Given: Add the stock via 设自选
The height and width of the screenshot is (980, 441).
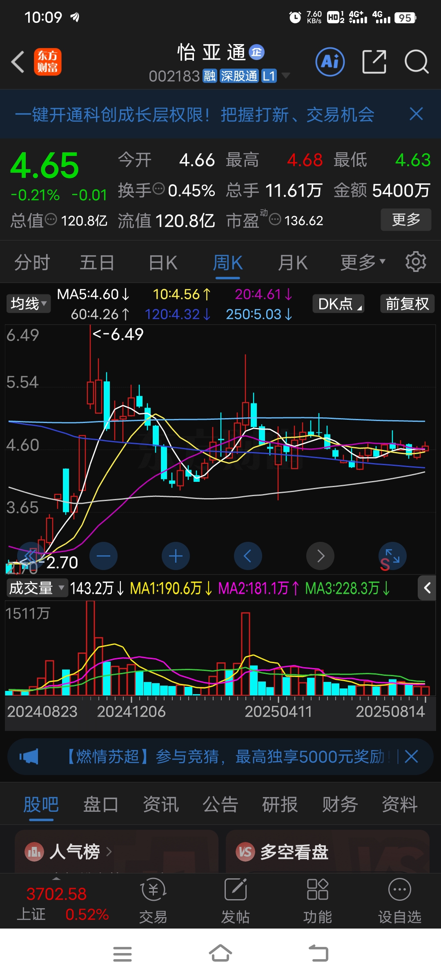Looking at the screenshot, I should (400, 901).
